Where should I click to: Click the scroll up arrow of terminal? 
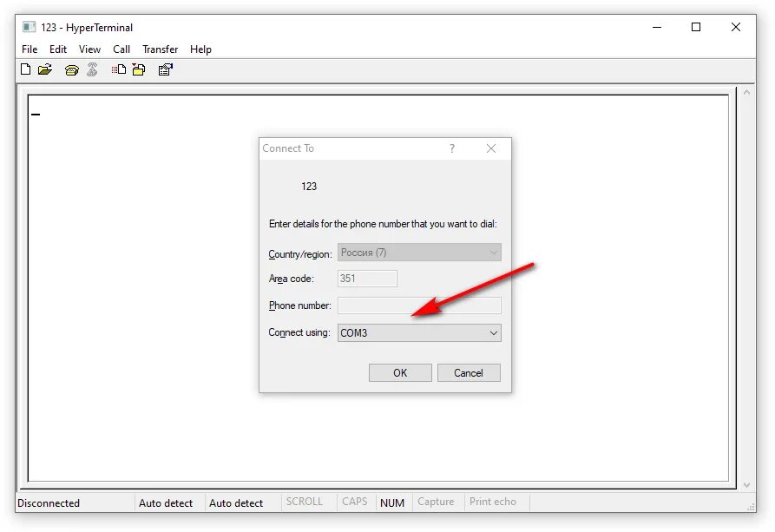[746, 93]
